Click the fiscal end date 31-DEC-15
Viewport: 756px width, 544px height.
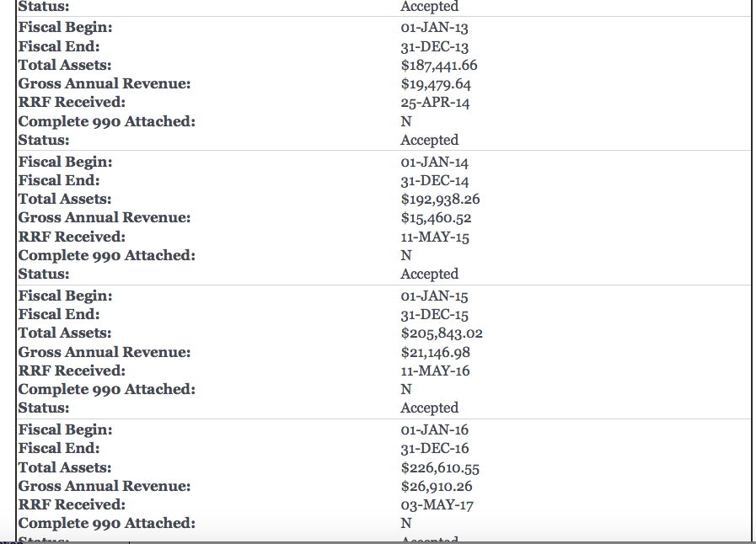click(x=435, y=314)
